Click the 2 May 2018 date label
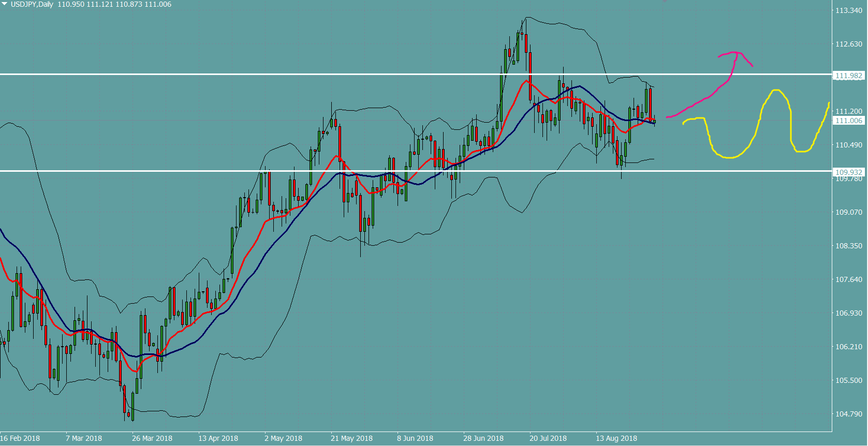The height and width of the screenshot is (446, 868). pos(283,438)
